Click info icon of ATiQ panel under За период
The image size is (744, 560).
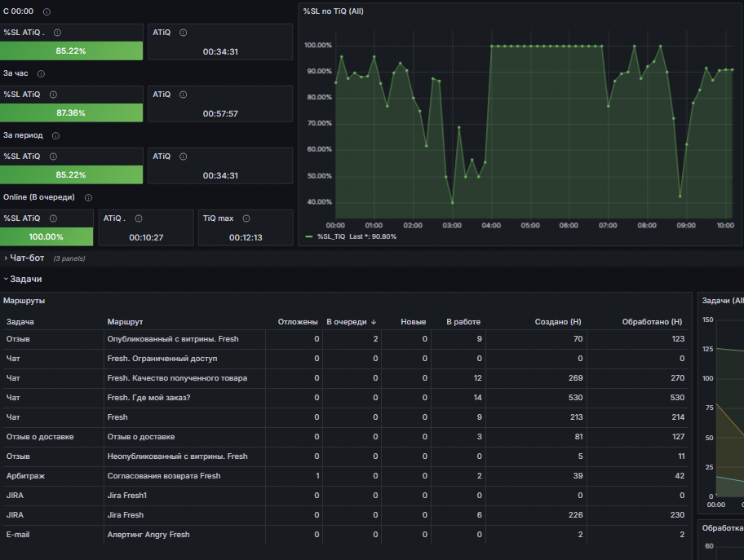point(183,157)
